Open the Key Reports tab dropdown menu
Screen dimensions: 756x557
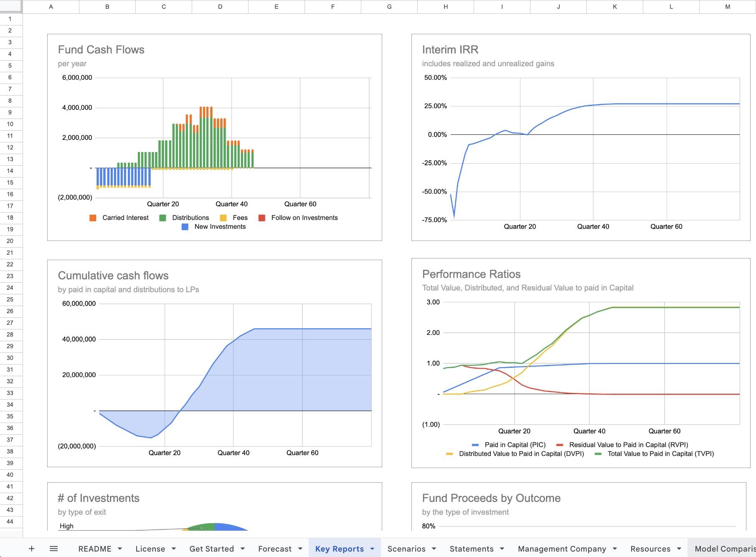coord(372,548)
